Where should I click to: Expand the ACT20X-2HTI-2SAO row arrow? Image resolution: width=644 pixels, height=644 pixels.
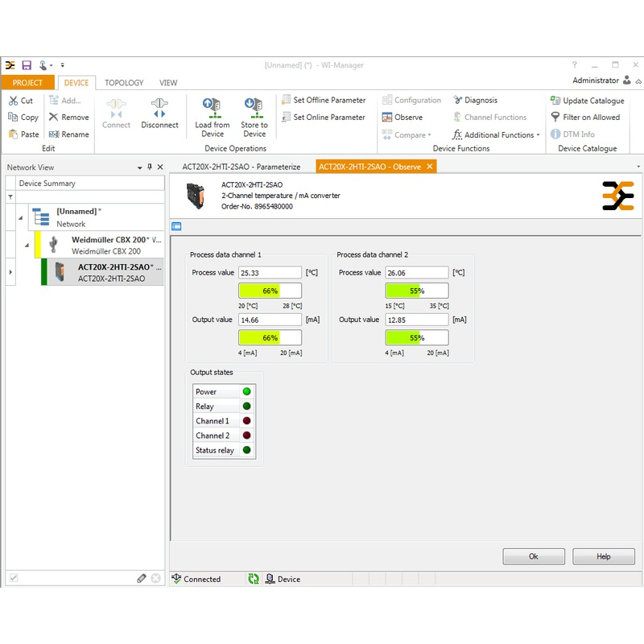coord(10,272)
